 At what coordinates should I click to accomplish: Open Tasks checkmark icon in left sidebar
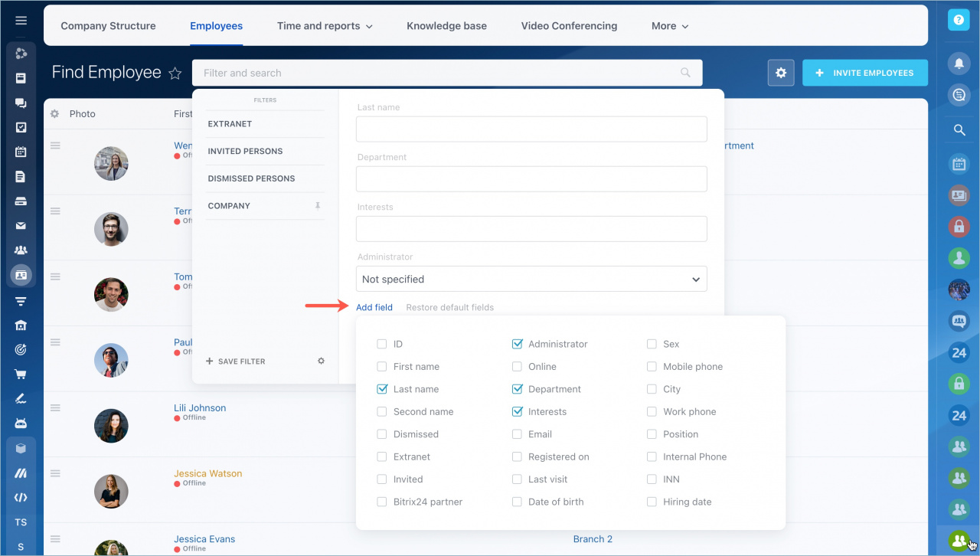21,127
